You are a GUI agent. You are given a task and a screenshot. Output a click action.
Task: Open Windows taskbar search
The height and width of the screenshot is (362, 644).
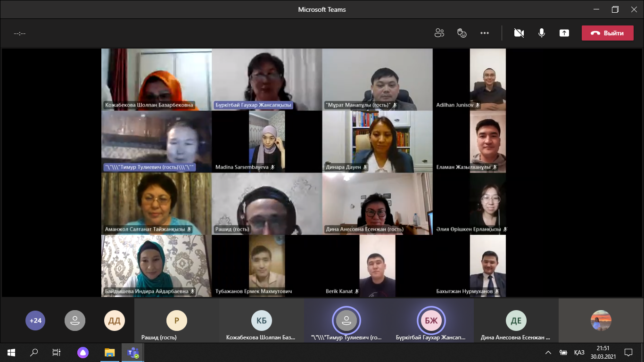click(x=34, y=352)
